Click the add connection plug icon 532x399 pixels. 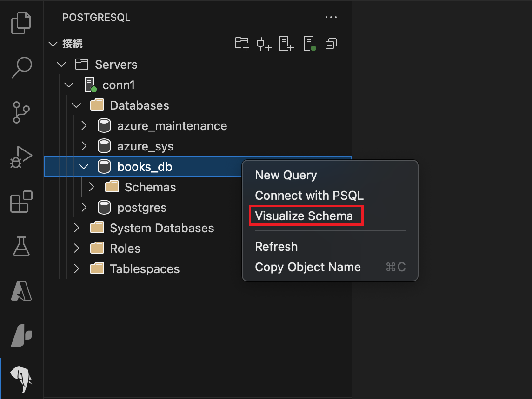coord(264,44)
